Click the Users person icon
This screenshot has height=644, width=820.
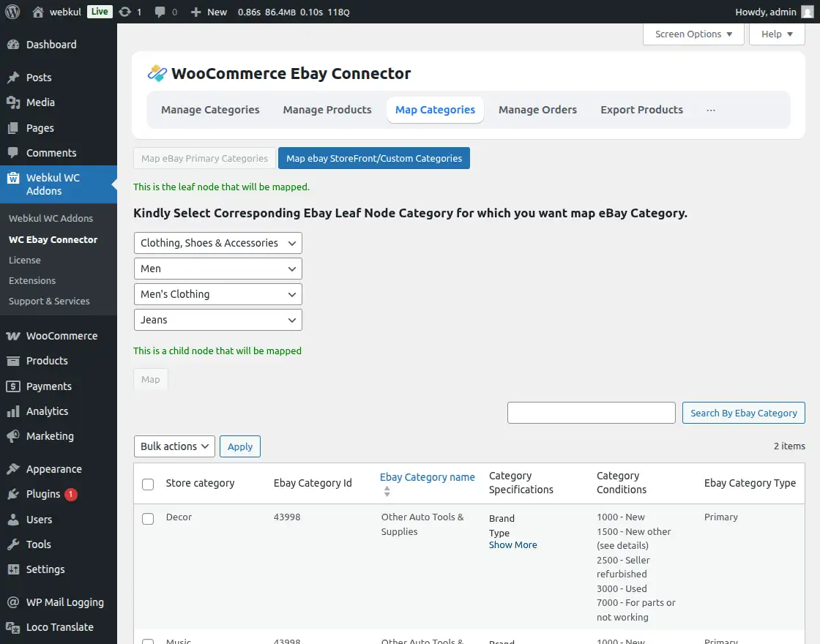click(x=13, y=519)
